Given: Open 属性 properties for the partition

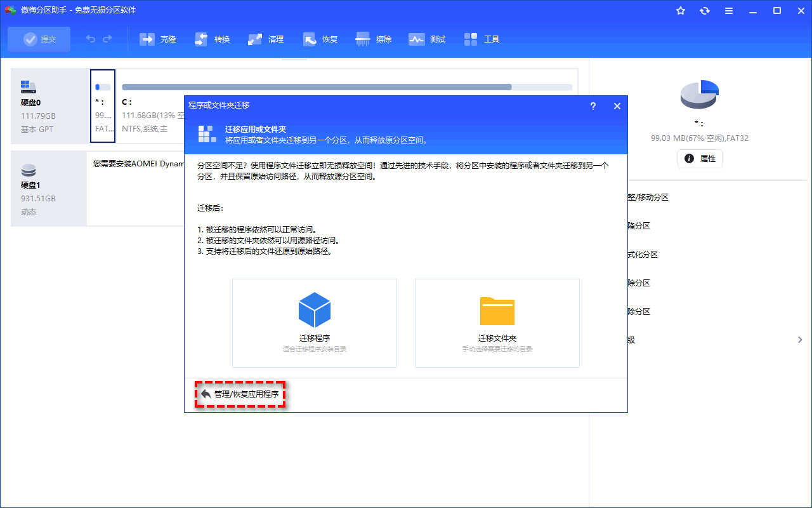Looking at the screenshot, I should tap(700, 159).
